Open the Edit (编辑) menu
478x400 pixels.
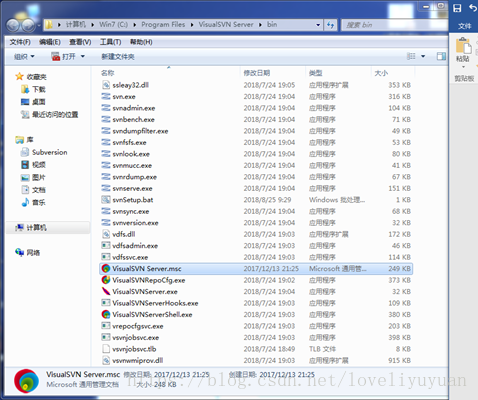pos(50,42)
